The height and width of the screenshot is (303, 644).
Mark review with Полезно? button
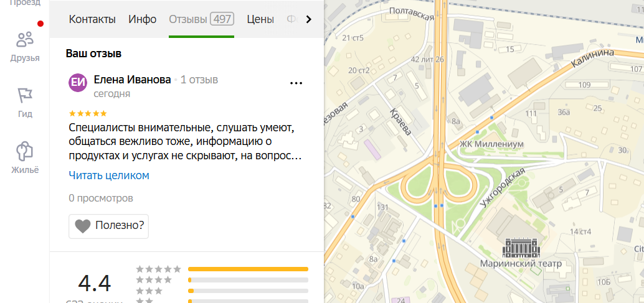[x=108, y=226]
